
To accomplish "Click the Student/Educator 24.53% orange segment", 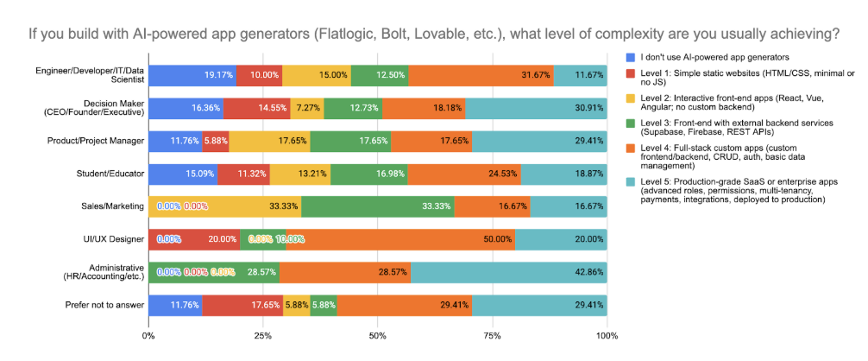I will [464, 174].
